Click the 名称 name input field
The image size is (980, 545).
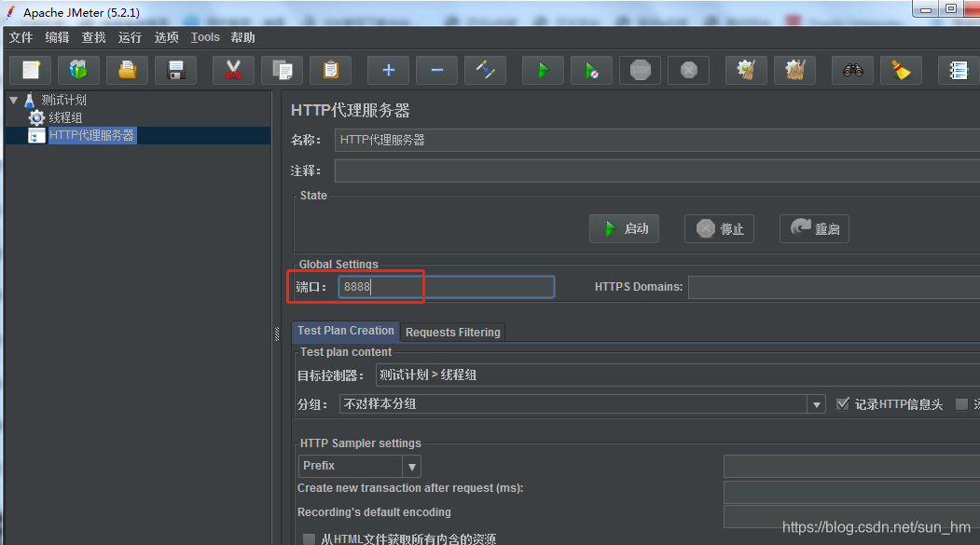pos(656,140)
